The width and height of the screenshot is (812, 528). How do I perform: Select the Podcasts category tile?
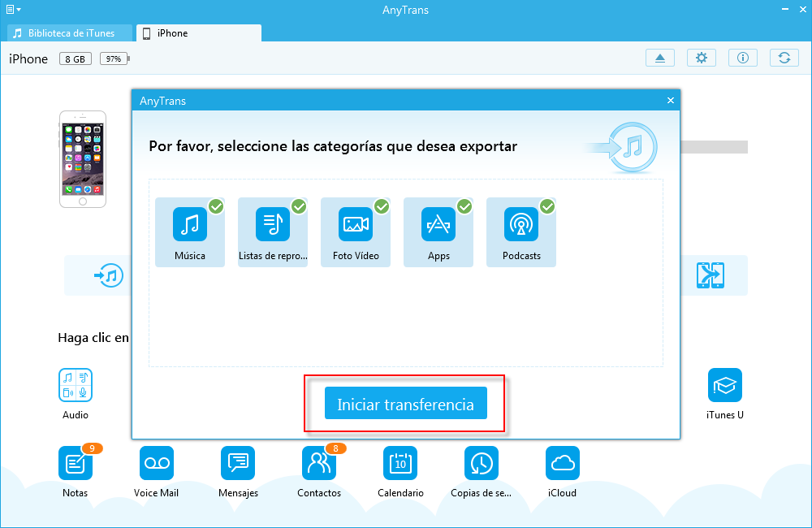(521, 232)
